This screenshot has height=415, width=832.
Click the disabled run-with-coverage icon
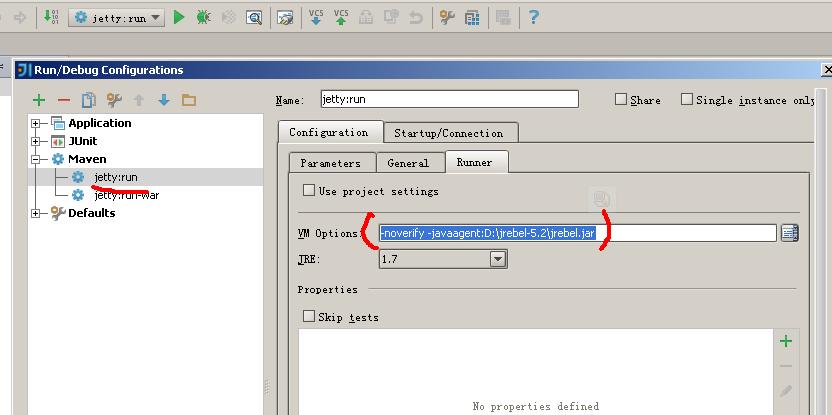pos(229,18)
